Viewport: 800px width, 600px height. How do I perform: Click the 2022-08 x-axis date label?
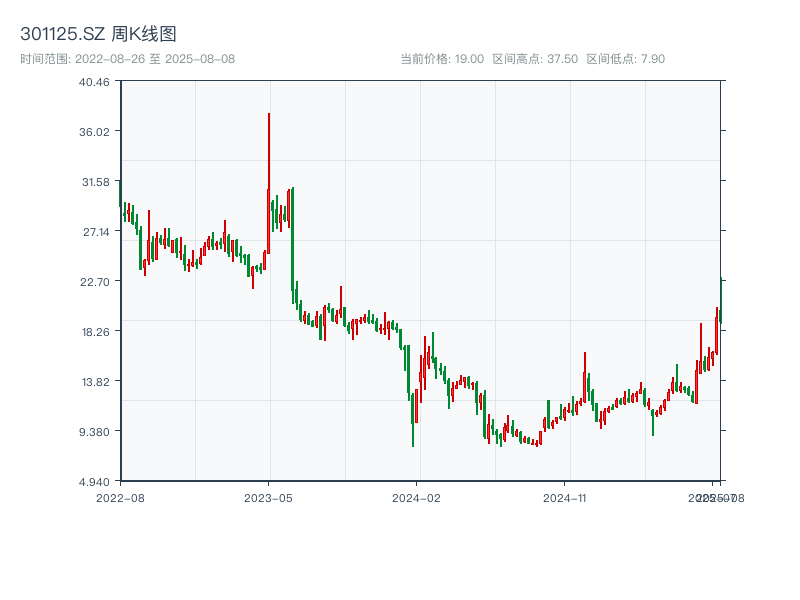120,497
